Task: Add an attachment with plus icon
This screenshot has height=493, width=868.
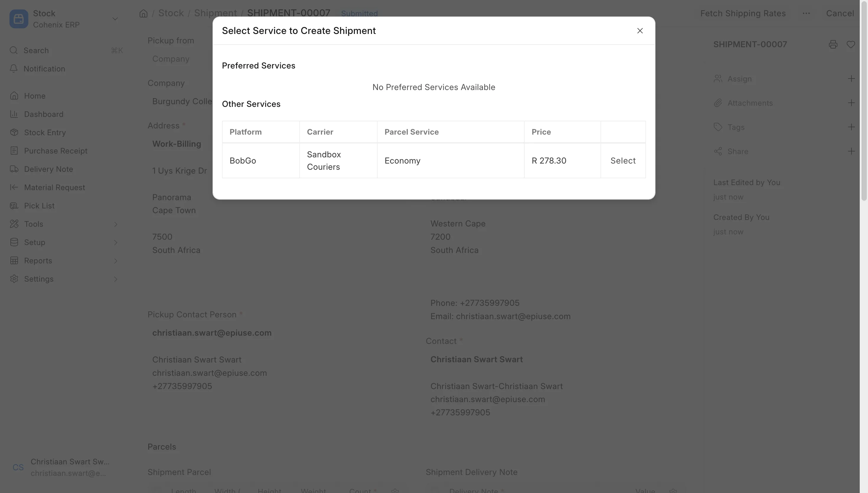Action: pos(851,103)
